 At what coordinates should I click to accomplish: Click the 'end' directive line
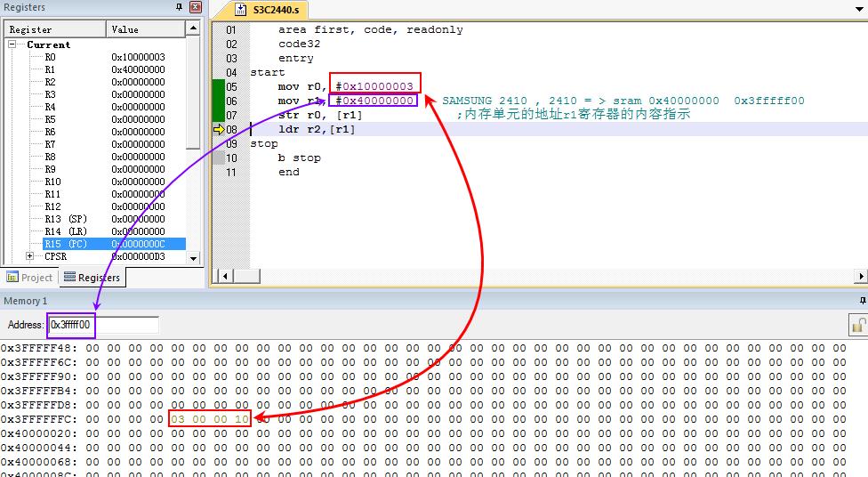click(x=288, y=173)
